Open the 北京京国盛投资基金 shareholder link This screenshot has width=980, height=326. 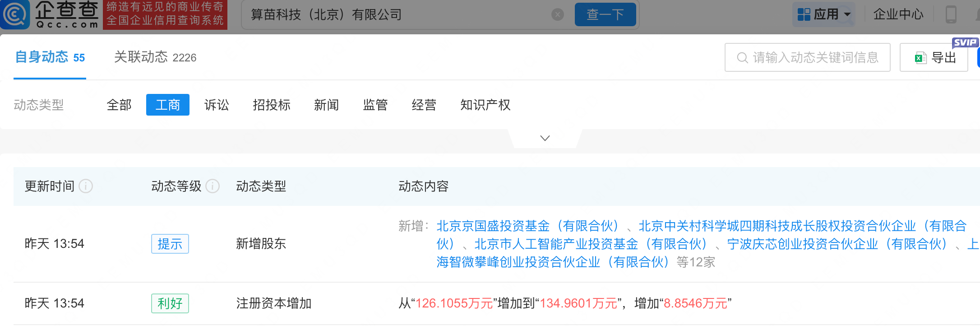[x=527, y=226]
